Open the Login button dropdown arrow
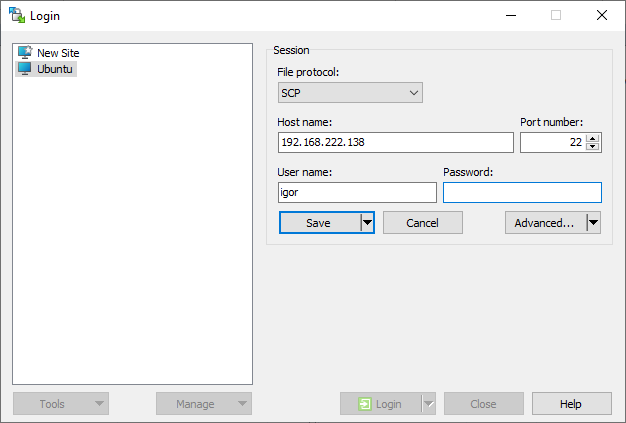 coord(429,404)
